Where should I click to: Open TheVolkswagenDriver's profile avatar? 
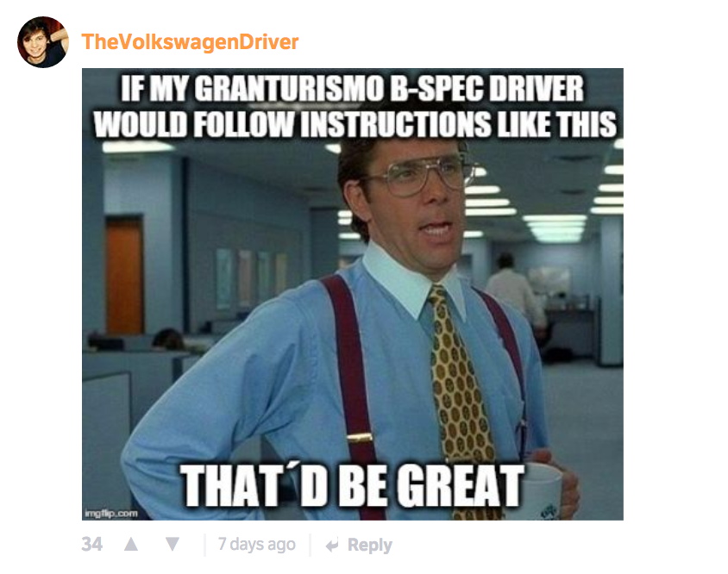pyautogui.click(x=43, y=42)
